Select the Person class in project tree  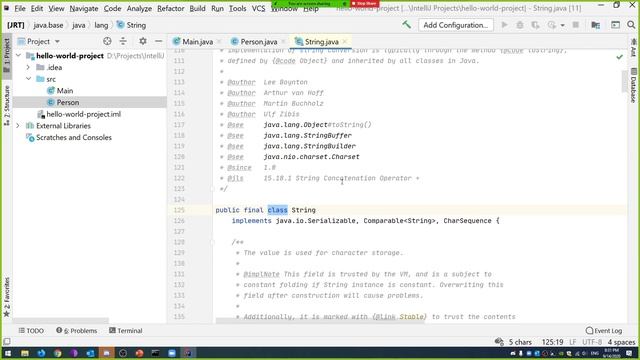pos(68,102)
